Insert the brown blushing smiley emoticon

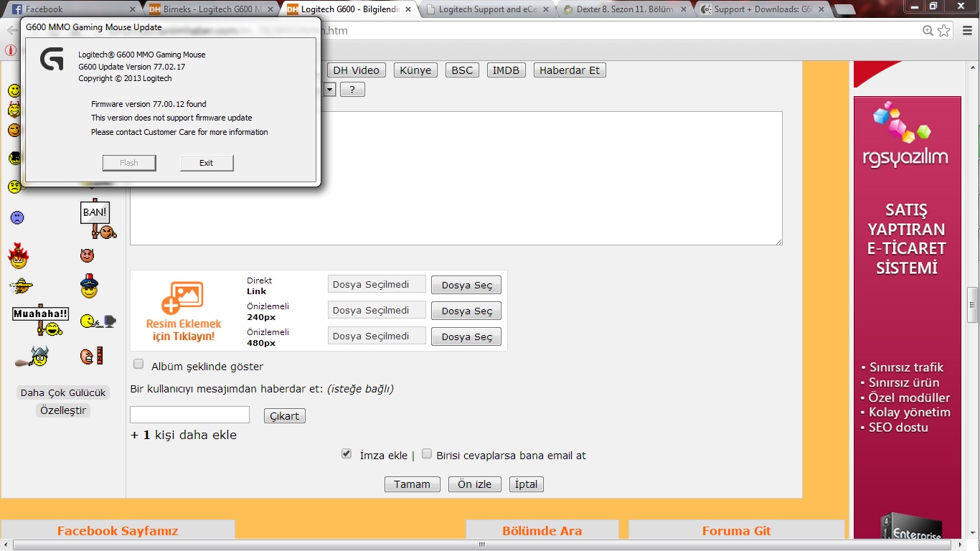coord(14,130)
